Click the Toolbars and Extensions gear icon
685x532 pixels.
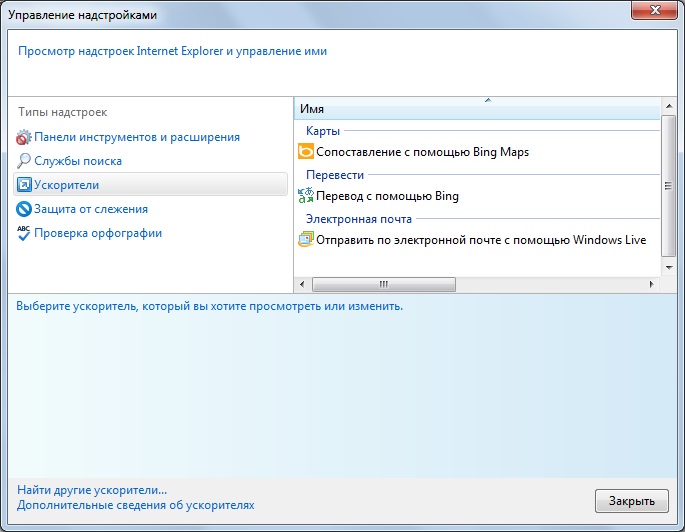click(24, 137)
